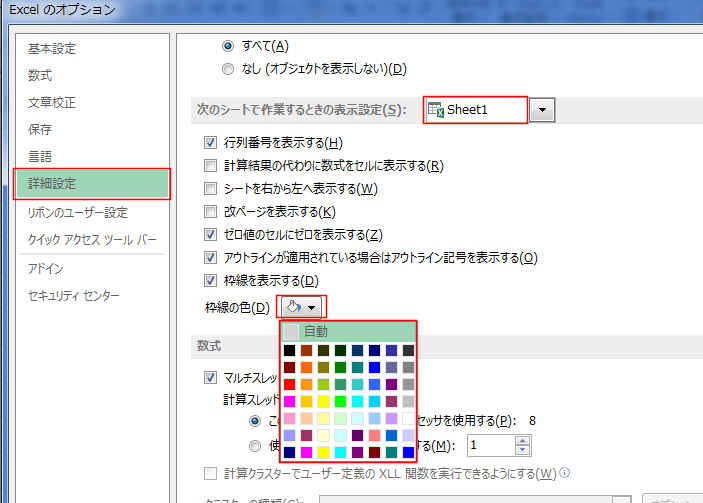Decrease thread count with down spinner
This screenshot has width=703, height=503.
coord(522,450)
